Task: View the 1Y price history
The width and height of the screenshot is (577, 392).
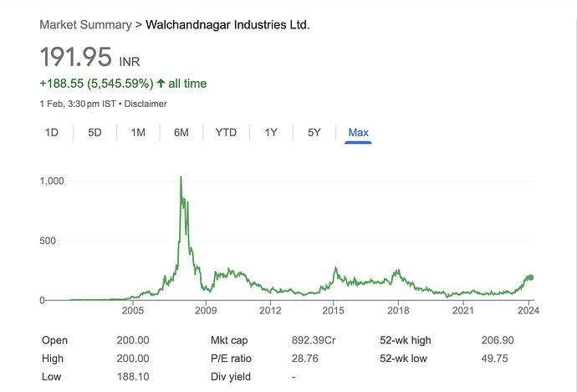Action: tap(271, 132)
